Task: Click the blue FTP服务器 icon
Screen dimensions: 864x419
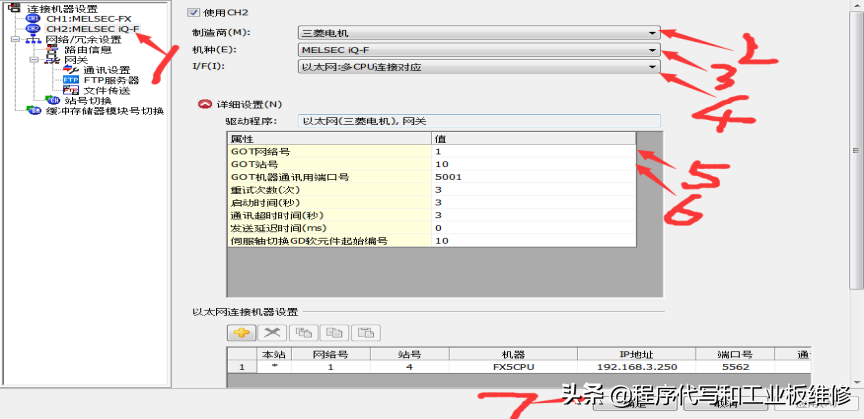Action: pos(72,80)
